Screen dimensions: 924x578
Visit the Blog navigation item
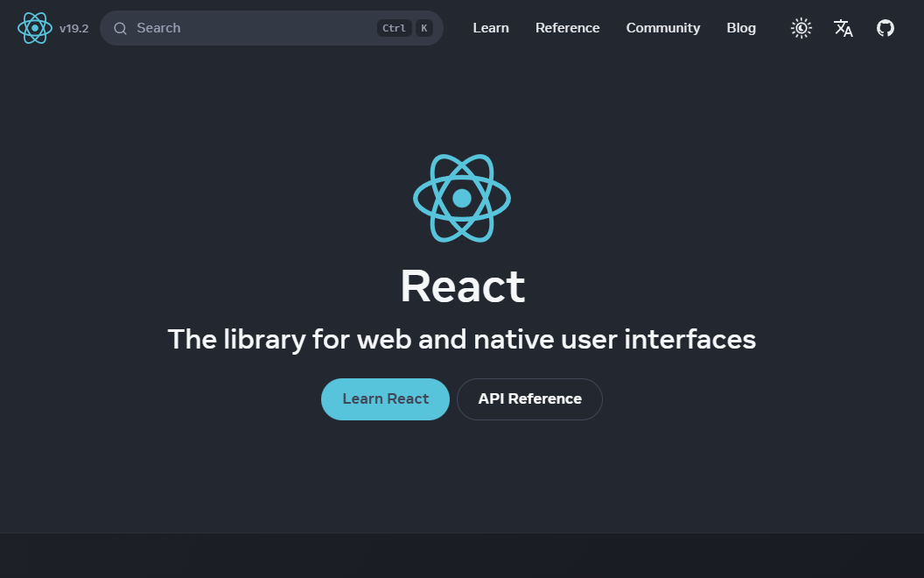click(x=741, y=28)
